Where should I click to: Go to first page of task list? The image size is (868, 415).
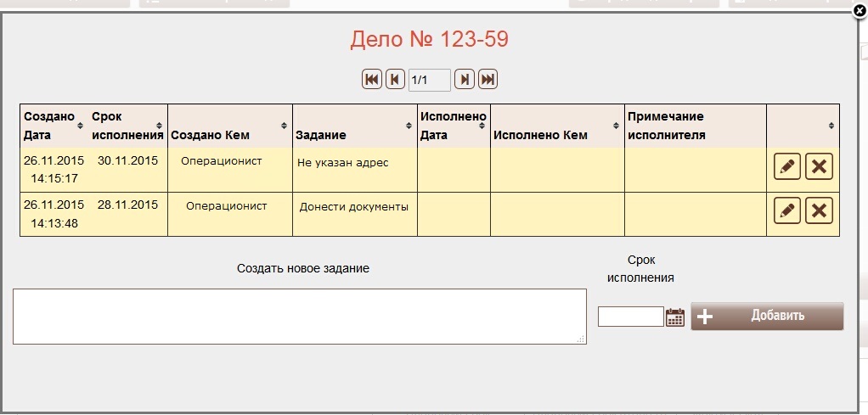pyautogui.click(x=372, y=80)
